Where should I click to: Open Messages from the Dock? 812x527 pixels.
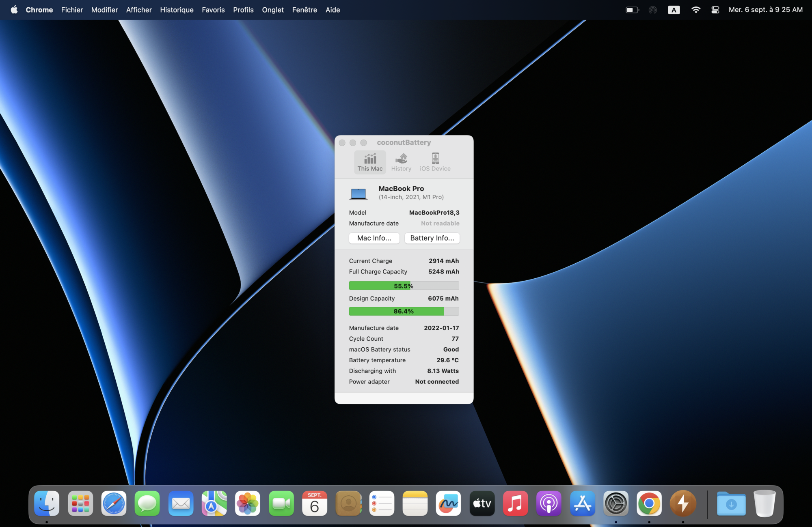click(147, 503)
